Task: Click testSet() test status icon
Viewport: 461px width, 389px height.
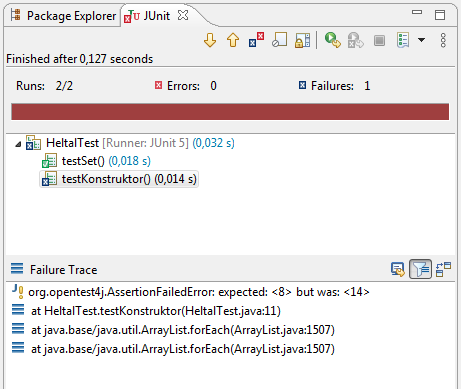Action: (x=49, y=161)
